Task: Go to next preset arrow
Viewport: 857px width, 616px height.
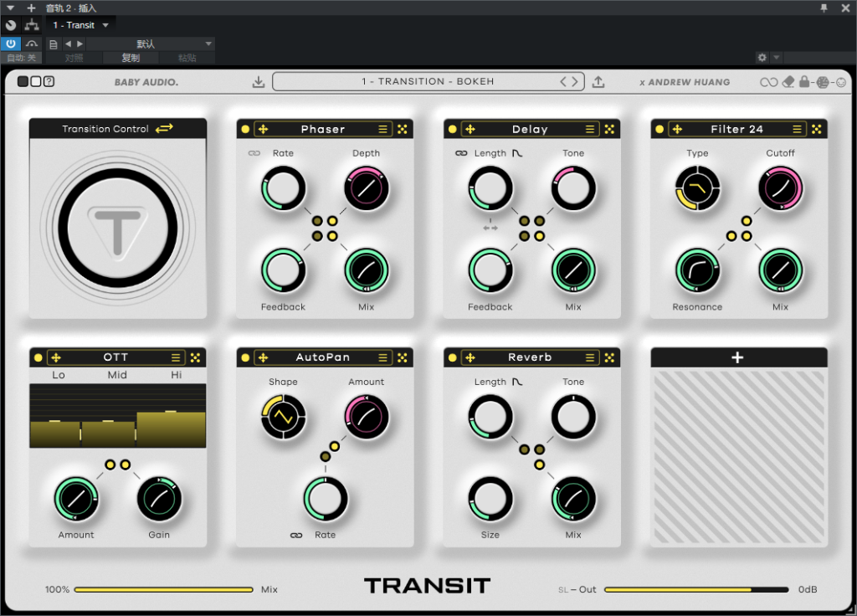Action: 574,82
